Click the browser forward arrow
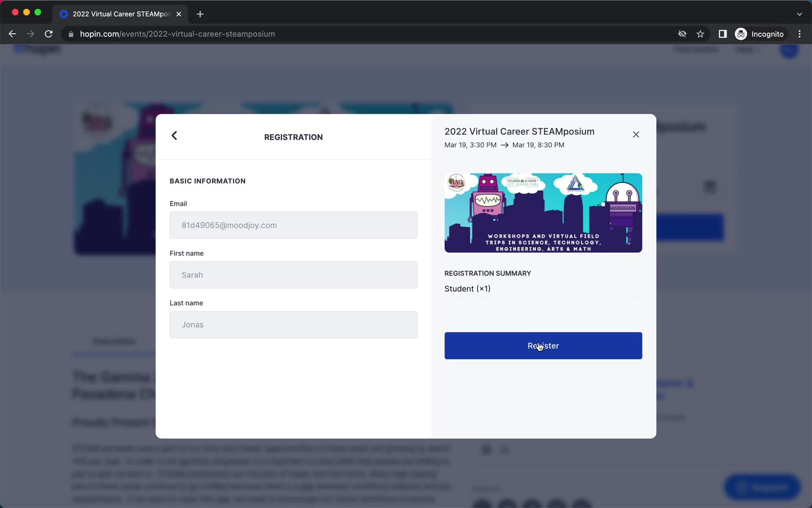Screen dimensions: 812x508 click(x=30, y=34)
